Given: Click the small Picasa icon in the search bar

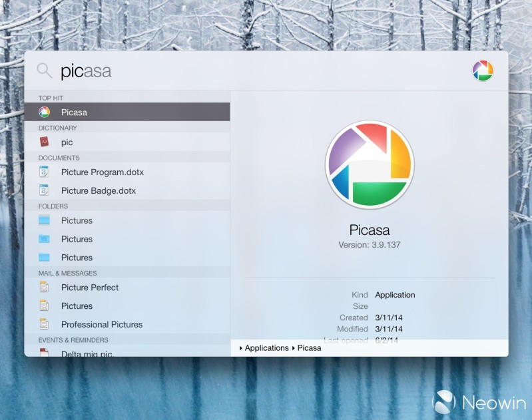Looking at the screenshot, I should tap(483, 71).
